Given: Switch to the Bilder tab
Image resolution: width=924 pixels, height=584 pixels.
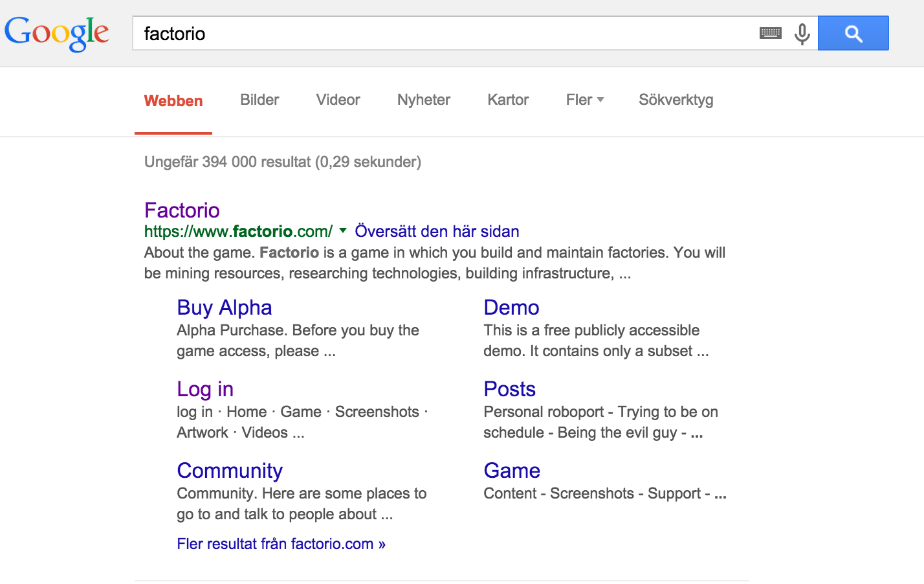Looking at the screenshot, I should (259, 100).
